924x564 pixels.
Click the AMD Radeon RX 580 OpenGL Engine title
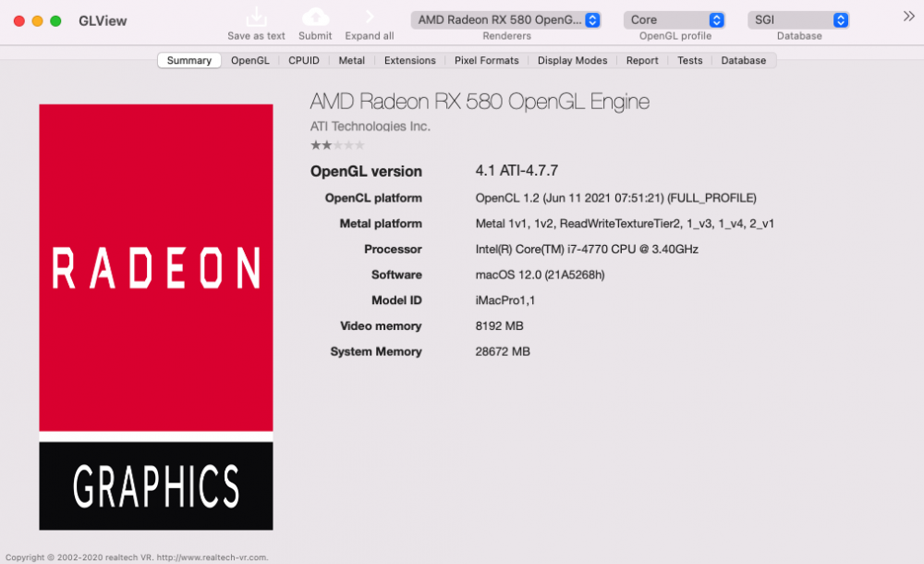click(480, 102)
